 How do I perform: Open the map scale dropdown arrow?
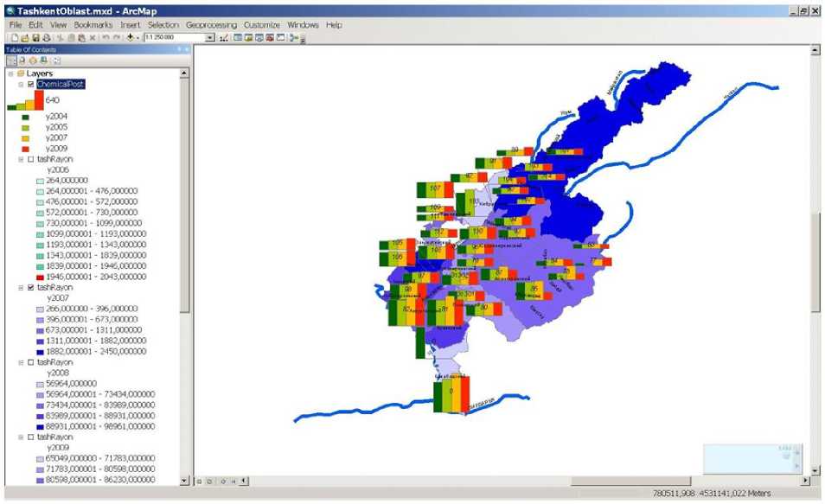click(210, 38)
